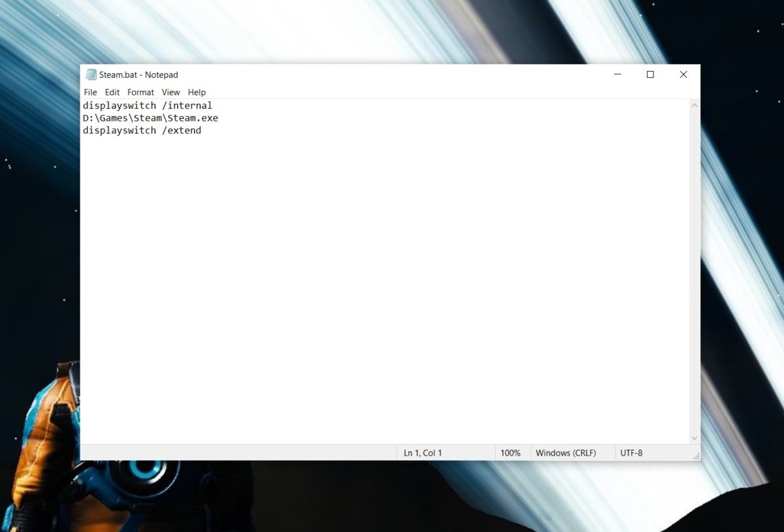Click the UTF-8 encoding indicator
The width and height of the screenshot is (784, 532).
pos(631,453)
